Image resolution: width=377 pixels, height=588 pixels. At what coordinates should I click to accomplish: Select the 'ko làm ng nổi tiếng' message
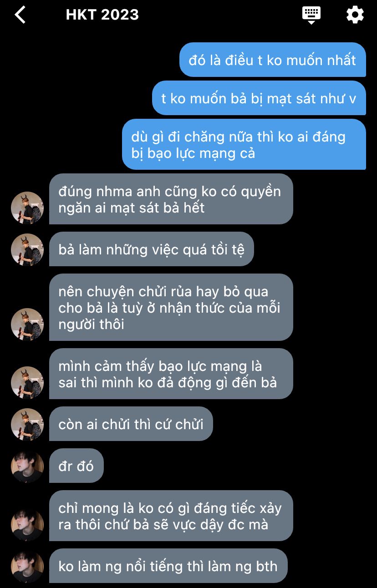pos(168,566)
